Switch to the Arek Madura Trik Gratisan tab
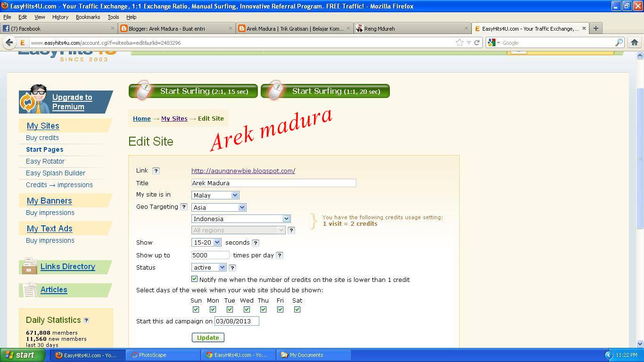 [x=295, y=28]
